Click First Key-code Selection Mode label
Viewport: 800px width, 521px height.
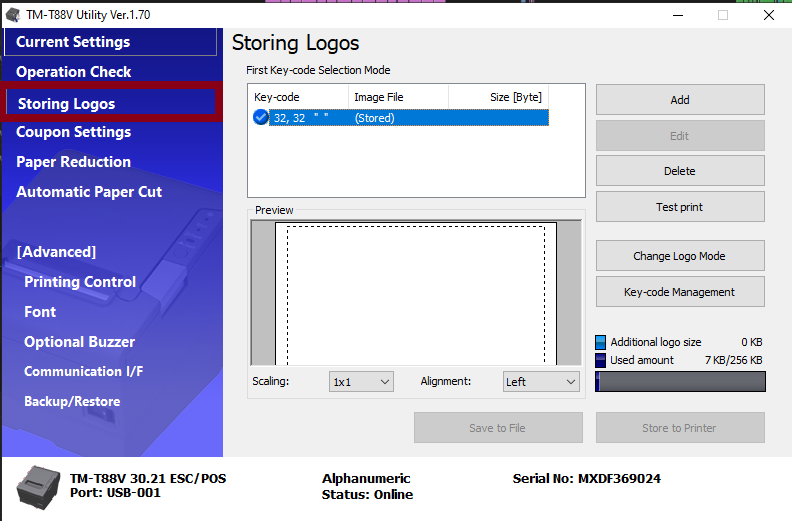point(318,70)
